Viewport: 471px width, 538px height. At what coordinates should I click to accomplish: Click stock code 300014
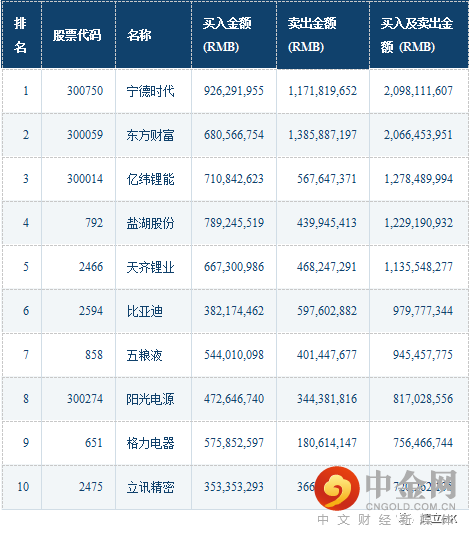pos(85,179)
